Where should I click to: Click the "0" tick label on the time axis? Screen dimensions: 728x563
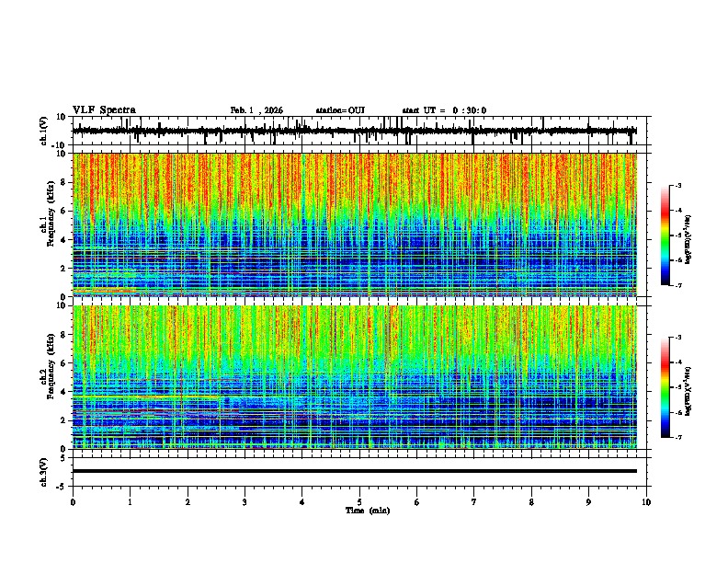point(73,502)
